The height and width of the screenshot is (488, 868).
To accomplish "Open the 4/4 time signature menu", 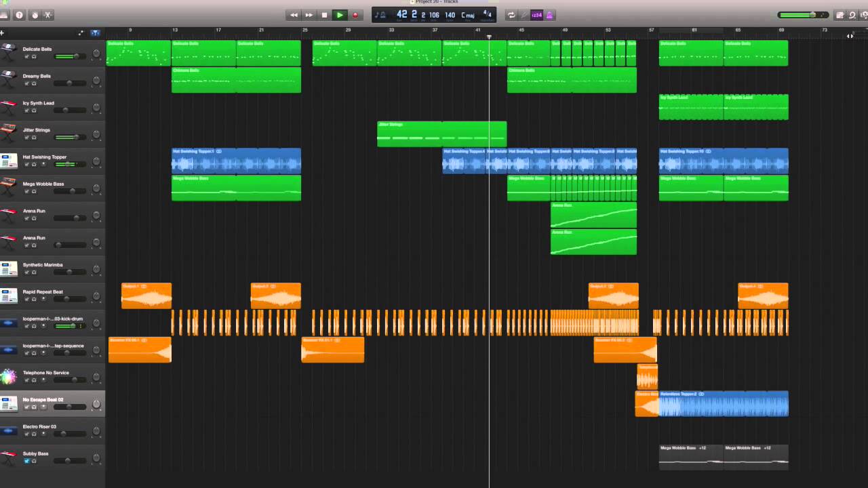I will pos(487,14).
